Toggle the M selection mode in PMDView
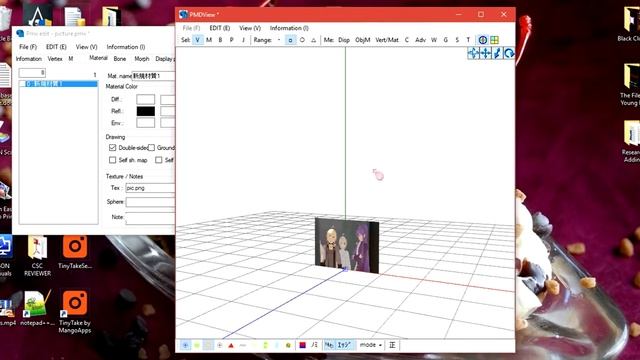The width and height of the screenshot is (640, 360). click(x=209, y=40)
